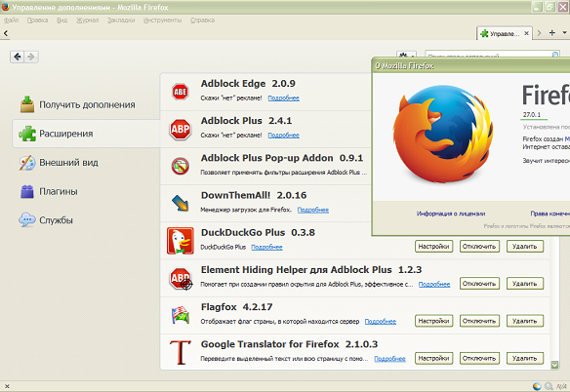Click Отключить for Element Hiding Helper
Screen dimensions: 570x392
[x=479, y=284]
